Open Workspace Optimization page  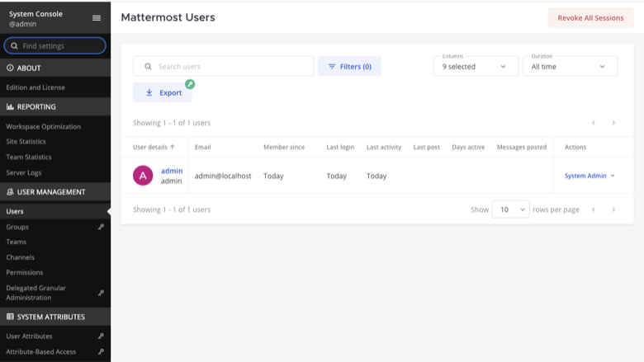click(x=44, y=126)
